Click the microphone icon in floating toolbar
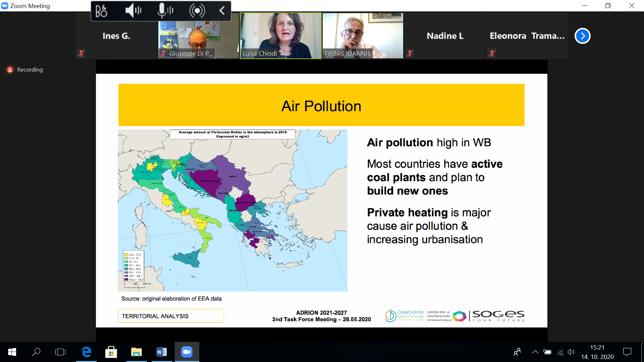The height and width of the screenshot is (362, 644). click(x=165, y=11)
